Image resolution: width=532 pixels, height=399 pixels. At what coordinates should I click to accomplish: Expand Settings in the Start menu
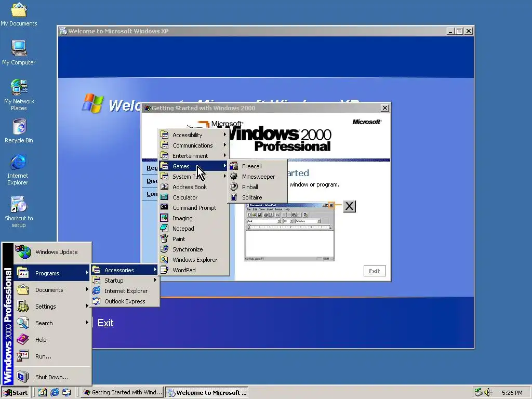[52, 307]
